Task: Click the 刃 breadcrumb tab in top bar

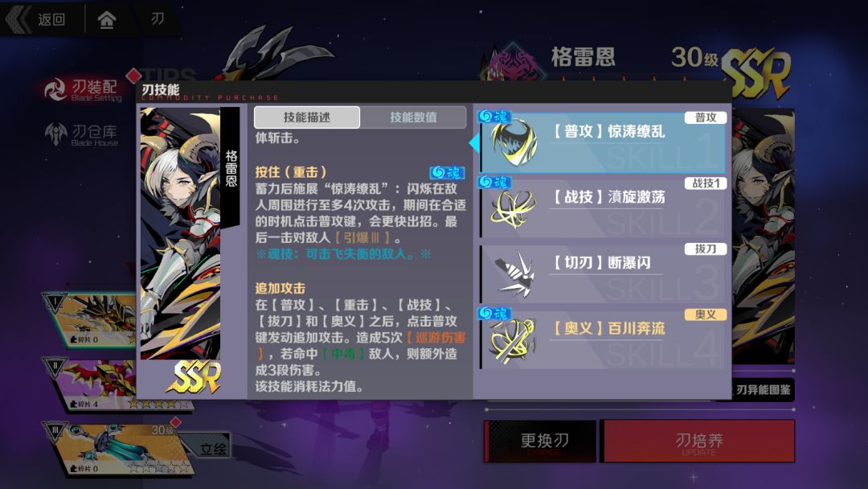Action: 158,19
